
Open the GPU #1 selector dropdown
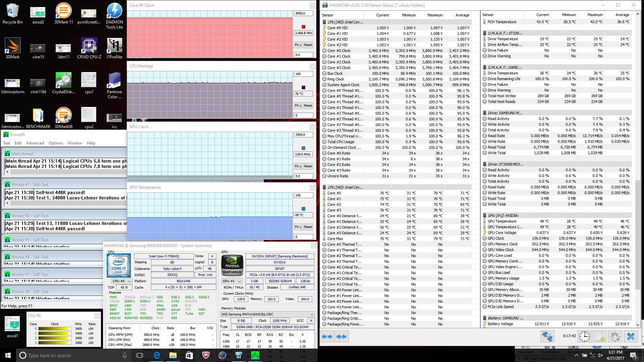[232, 281]
